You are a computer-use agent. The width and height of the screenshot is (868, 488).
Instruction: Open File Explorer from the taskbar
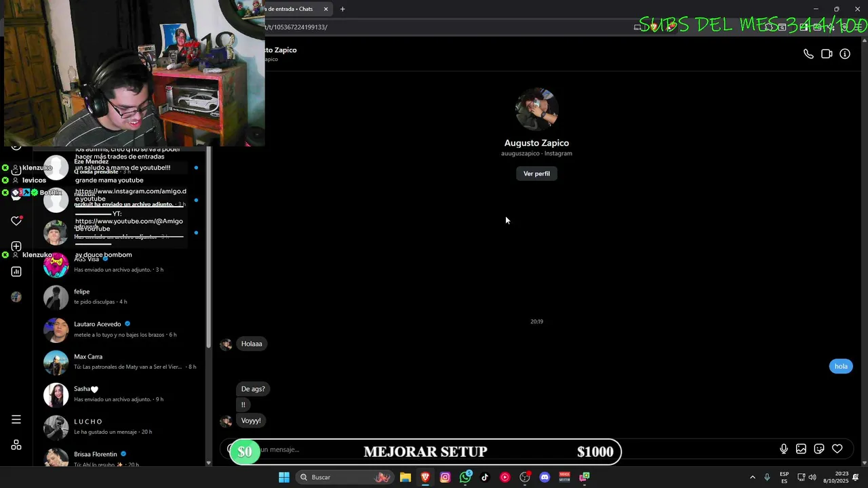click(x=406, y=477)
